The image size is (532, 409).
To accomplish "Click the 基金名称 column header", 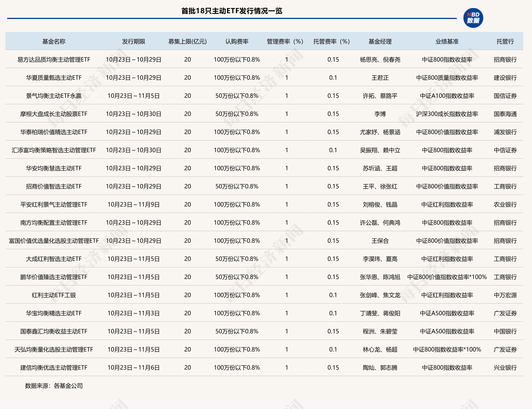I will tap(54, 41).
